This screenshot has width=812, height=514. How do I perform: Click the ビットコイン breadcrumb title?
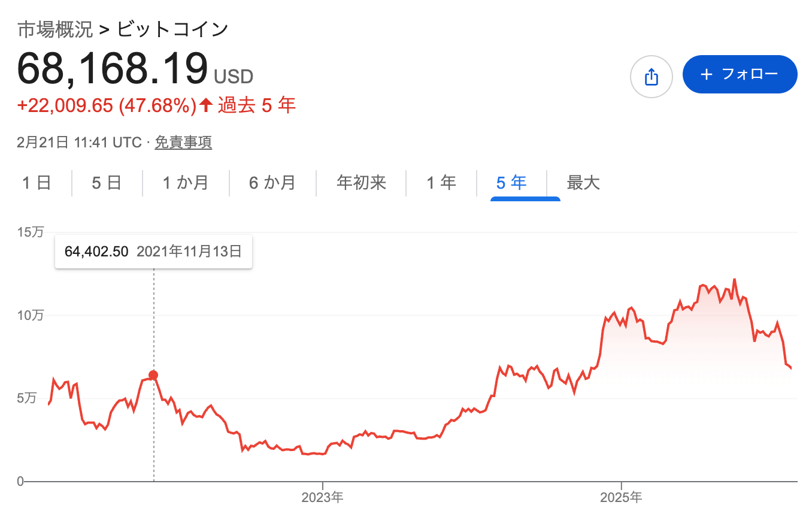172,30
